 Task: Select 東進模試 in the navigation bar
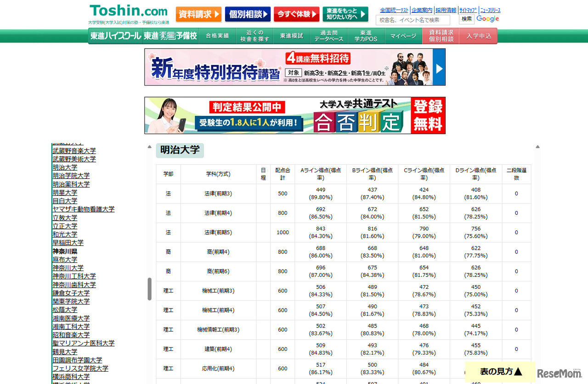[x=292, y=35]
